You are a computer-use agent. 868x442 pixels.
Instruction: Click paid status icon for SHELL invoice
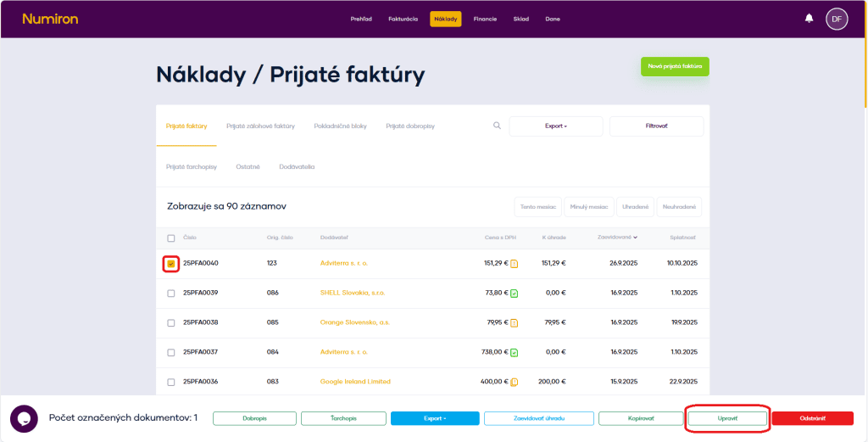pos(515,294)
